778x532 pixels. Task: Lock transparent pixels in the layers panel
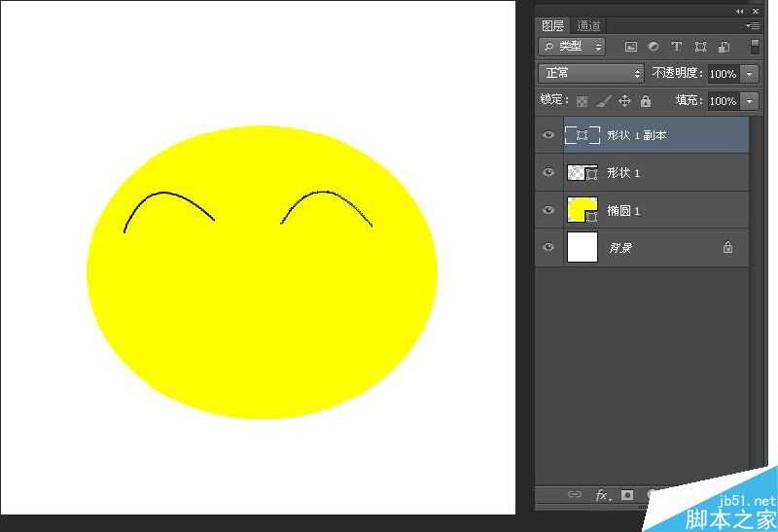[x=582, y=101]
